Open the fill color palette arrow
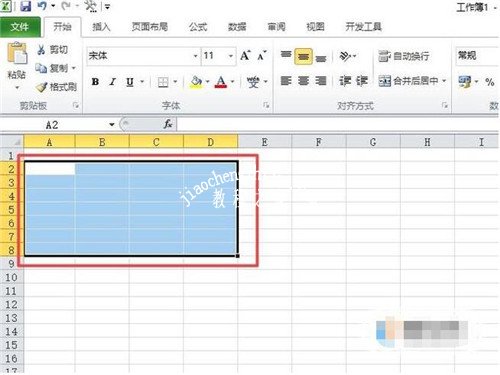 (208, 82)
